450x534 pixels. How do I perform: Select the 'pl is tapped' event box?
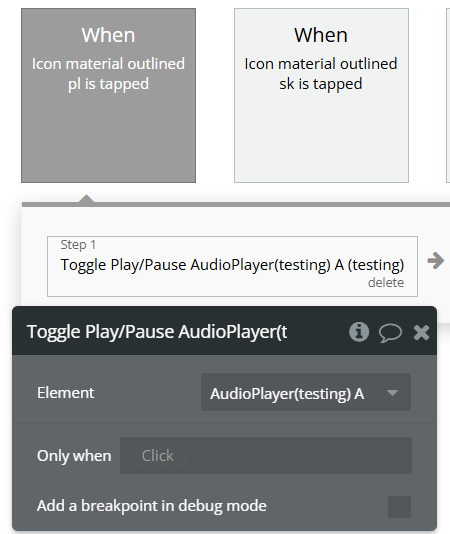(108, 95)
